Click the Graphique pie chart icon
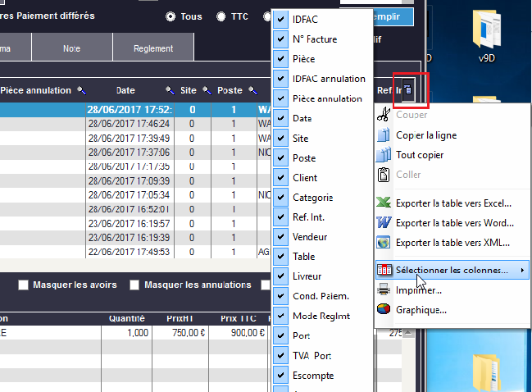This screenshot has width=532, height=392. click(384, 309)
